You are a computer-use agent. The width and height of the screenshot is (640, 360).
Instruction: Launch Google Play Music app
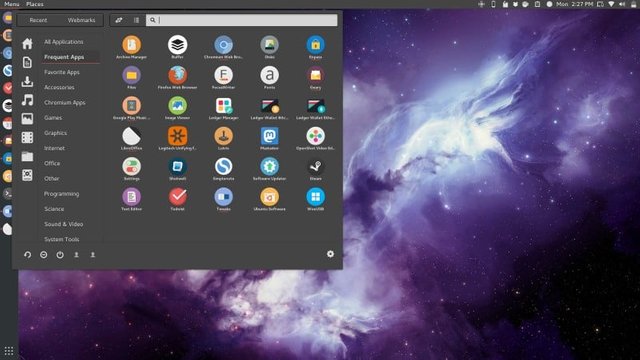[x=131, y=106]
